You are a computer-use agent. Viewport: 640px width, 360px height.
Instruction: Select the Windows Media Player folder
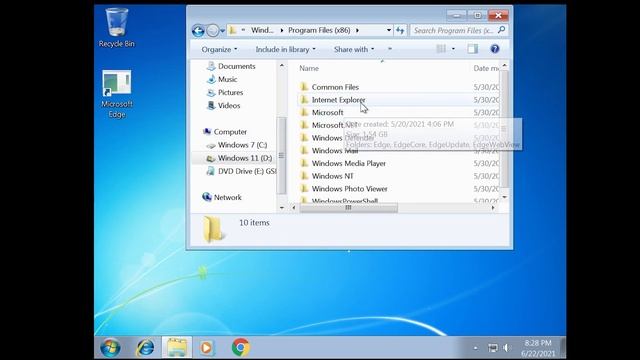point(349,164)
